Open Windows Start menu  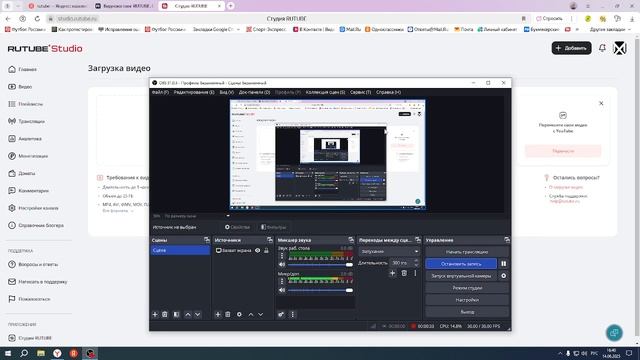[8, 353]
